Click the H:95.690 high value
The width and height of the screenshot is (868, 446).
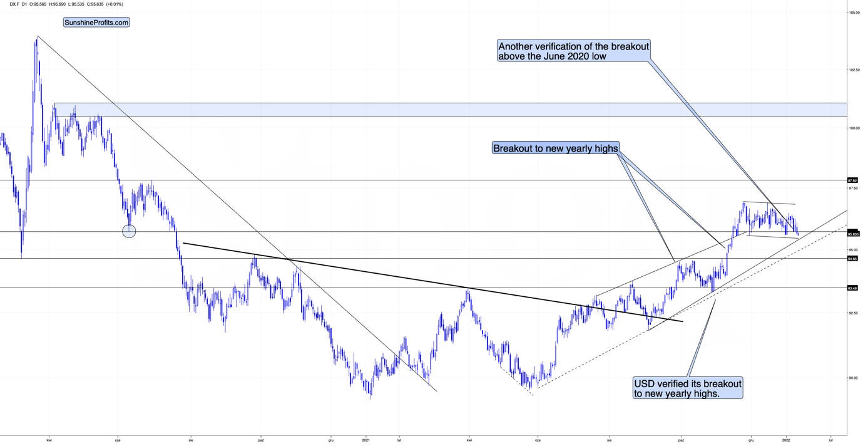click(x=58, y=4)
